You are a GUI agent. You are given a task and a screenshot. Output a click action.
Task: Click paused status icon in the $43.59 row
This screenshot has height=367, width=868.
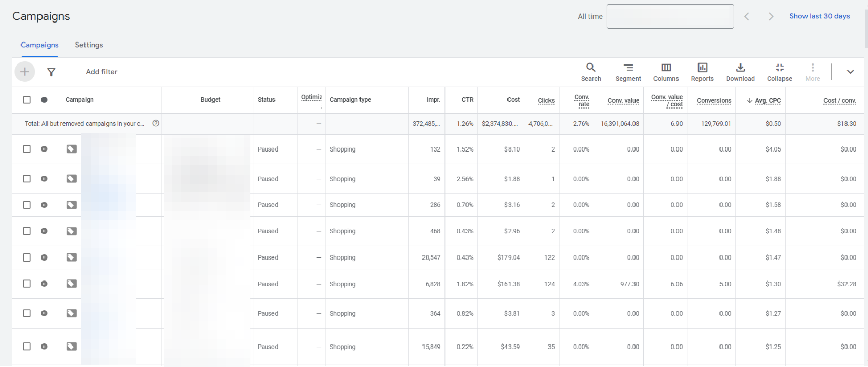[44, 347]
